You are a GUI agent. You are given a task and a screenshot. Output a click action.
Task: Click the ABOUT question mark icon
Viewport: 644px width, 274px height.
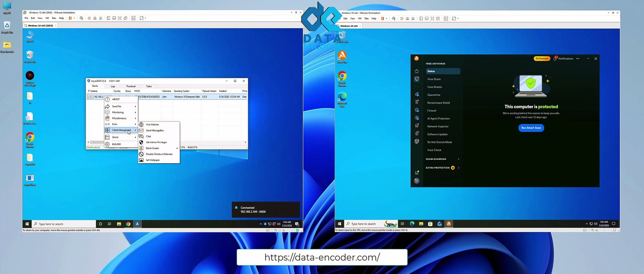point(107,99)
